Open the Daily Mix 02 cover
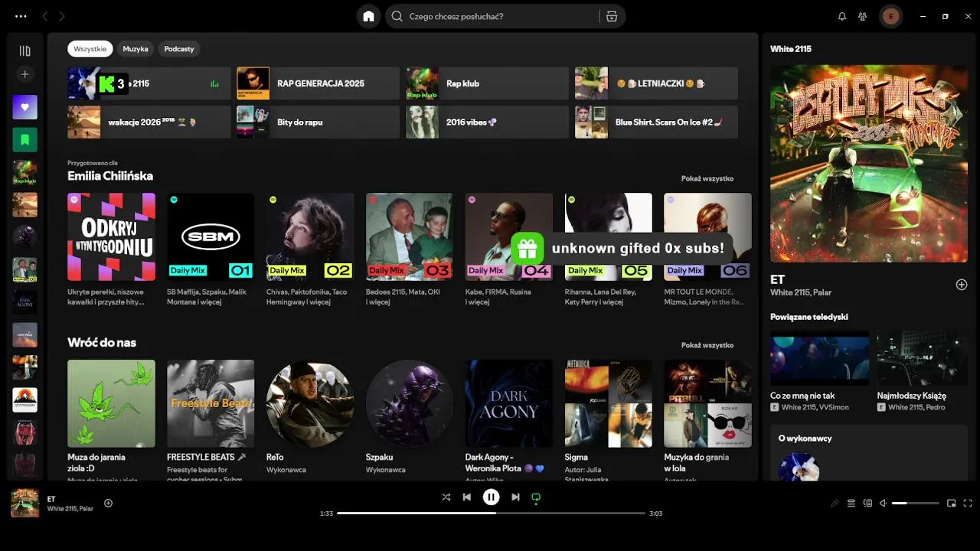Image resolution: width=980 pixels, height=551 pixels. click(x=310, y=236)
